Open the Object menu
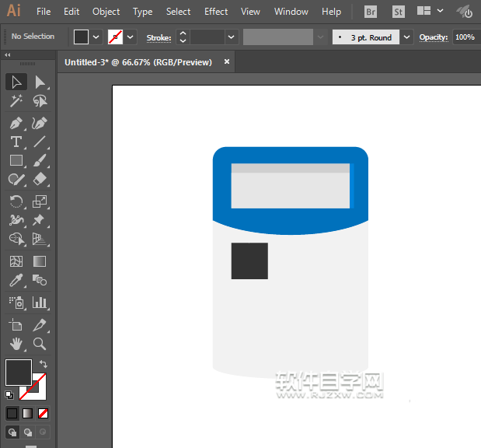 (x=106, y=12)
